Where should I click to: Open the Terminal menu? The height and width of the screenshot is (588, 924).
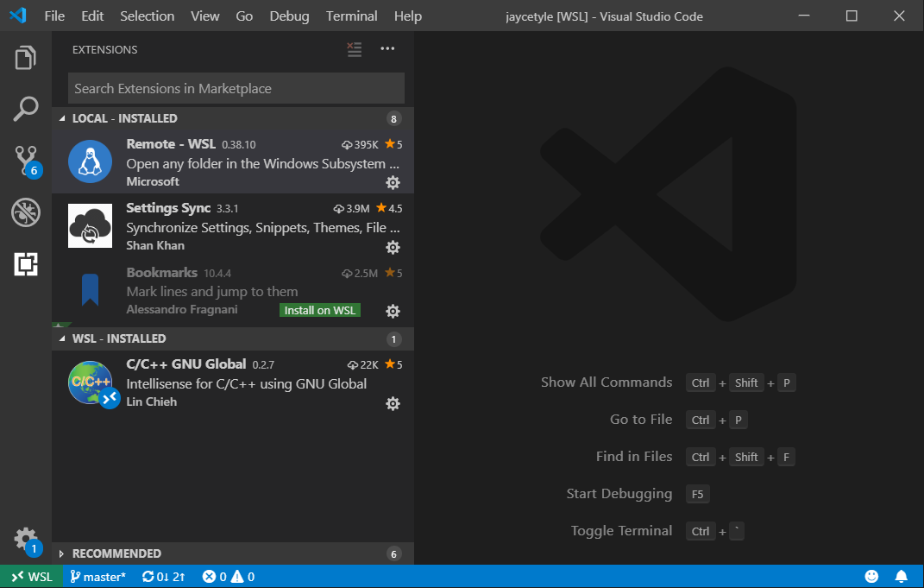click(x=352, y=16)
